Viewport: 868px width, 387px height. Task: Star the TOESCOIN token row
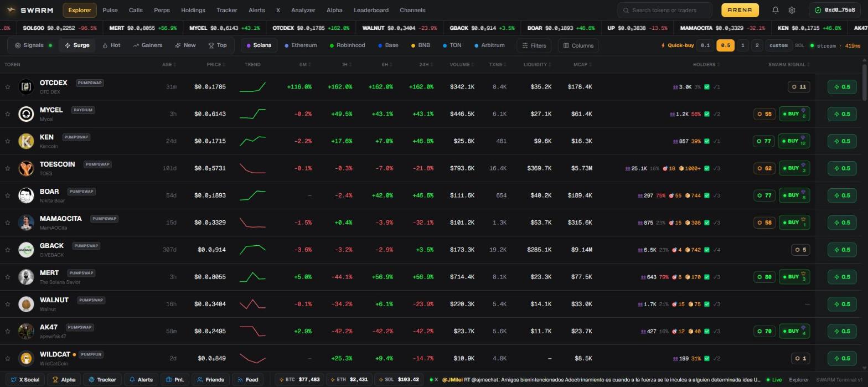(8, 168)
